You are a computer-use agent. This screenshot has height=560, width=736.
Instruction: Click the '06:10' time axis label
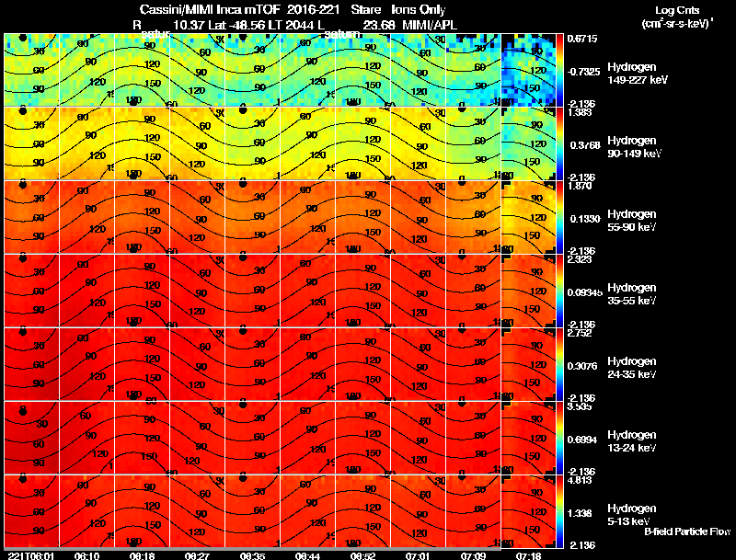click(86, 555)
